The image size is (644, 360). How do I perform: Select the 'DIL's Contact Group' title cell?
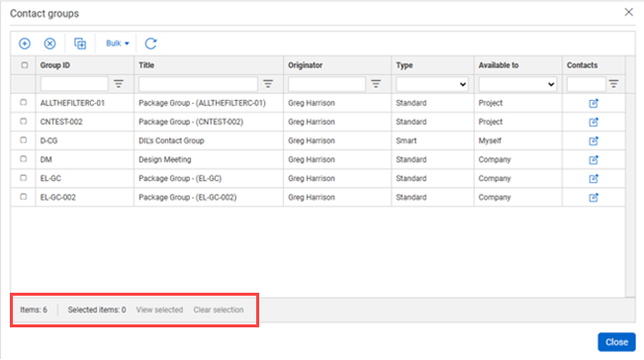[x=171, y=140]
